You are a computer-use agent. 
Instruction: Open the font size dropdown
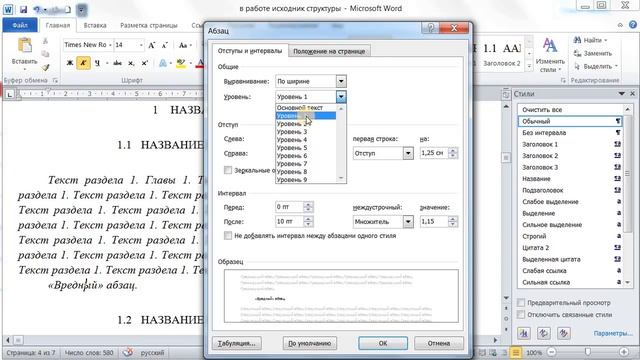coord(141,45)
